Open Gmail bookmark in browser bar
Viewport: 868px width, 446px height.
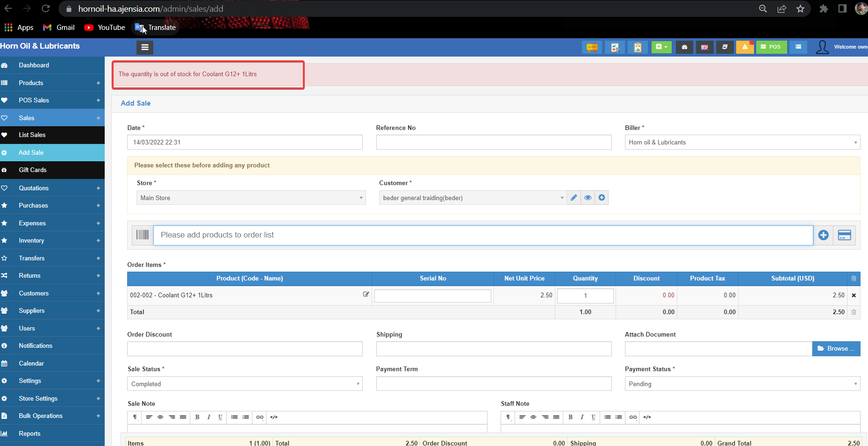(59, 28)
